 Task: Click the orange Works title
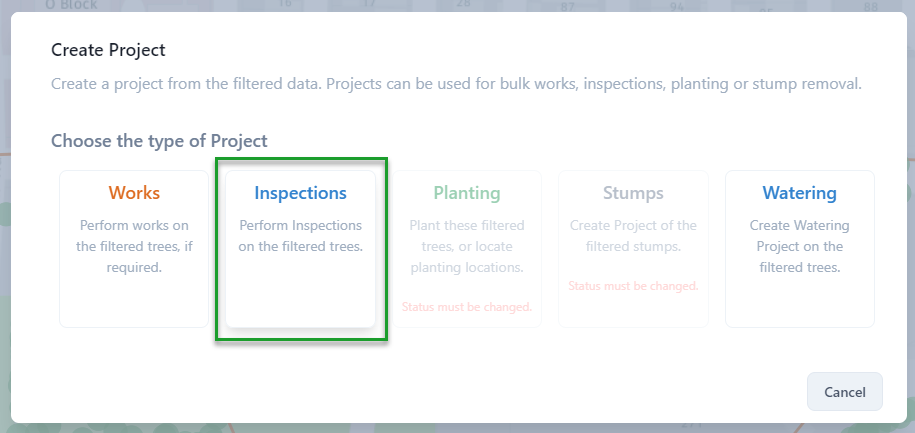134,193
